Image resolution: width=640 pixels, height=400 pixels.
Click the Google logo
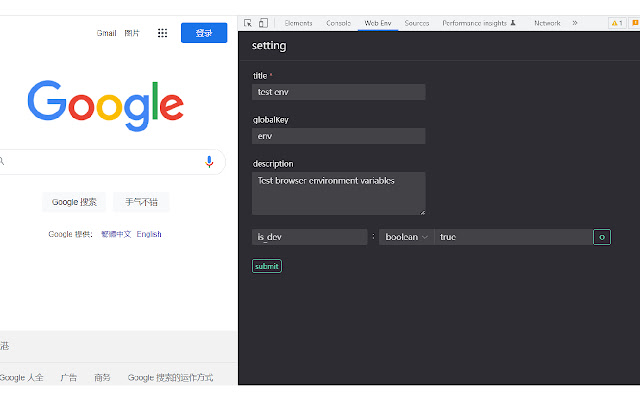point(106,105)
